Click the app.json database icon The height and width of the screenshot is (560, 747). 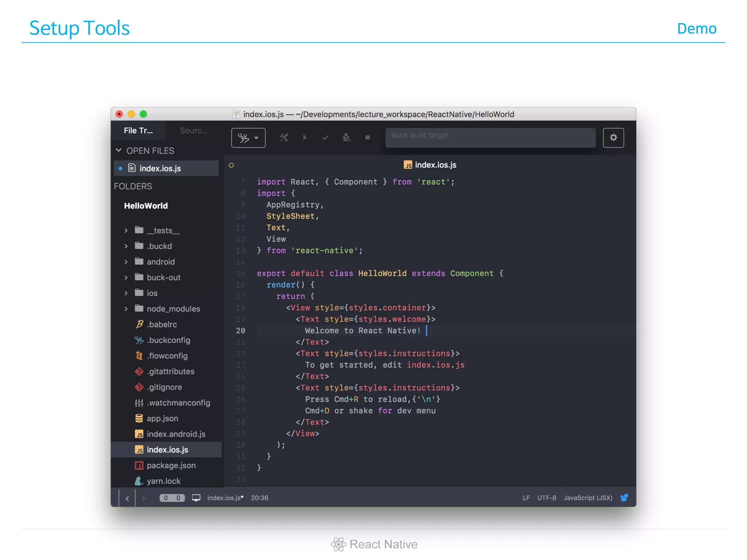tap(139, 418)
